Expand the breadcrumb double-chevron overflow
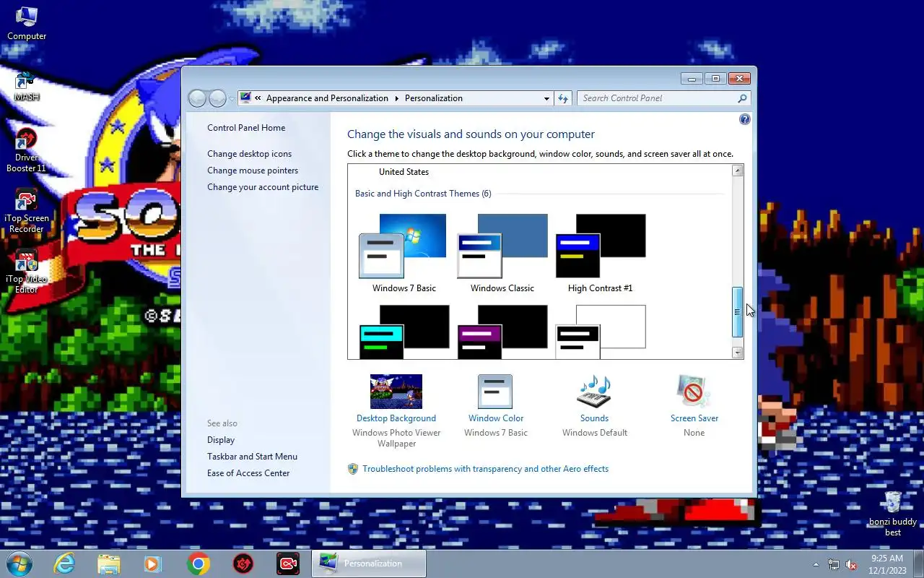Image resolution: width=924 pixels, height=578 pixels. (x=258, y=98)
